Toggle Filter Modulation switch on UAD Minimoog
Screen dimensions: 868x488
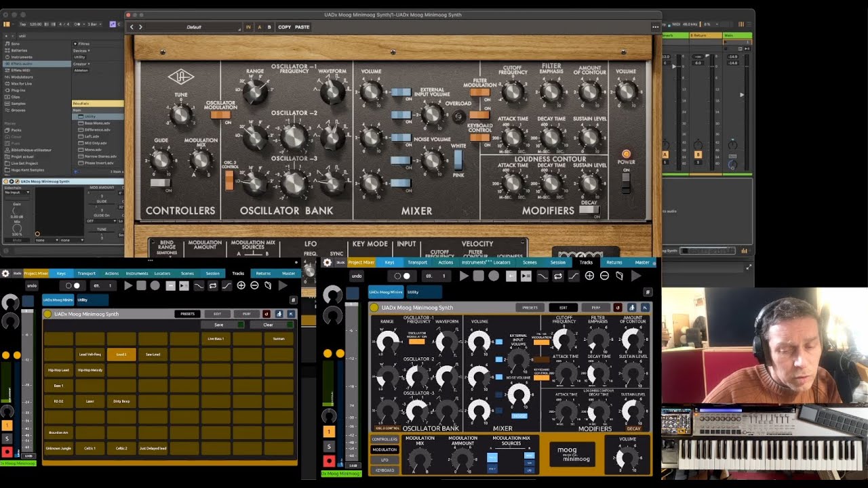click(x=479, y=92)
